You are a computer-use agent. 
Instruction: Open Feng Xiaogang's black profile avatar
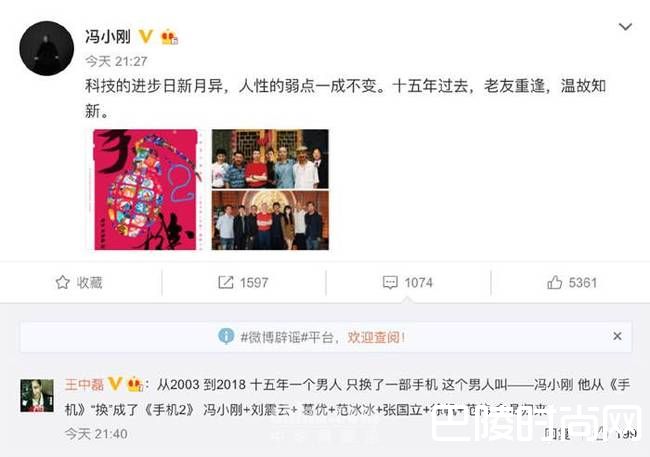(x=46, y=49)
